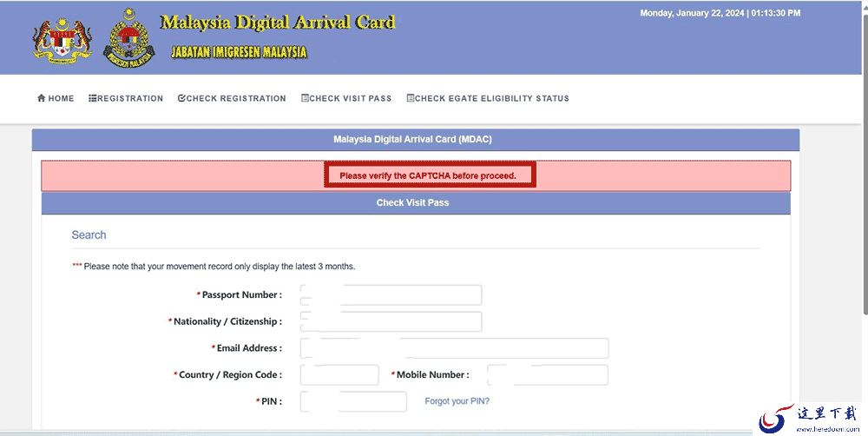Click the Malaysia Digital Arrival Card title

pos(278,23)
